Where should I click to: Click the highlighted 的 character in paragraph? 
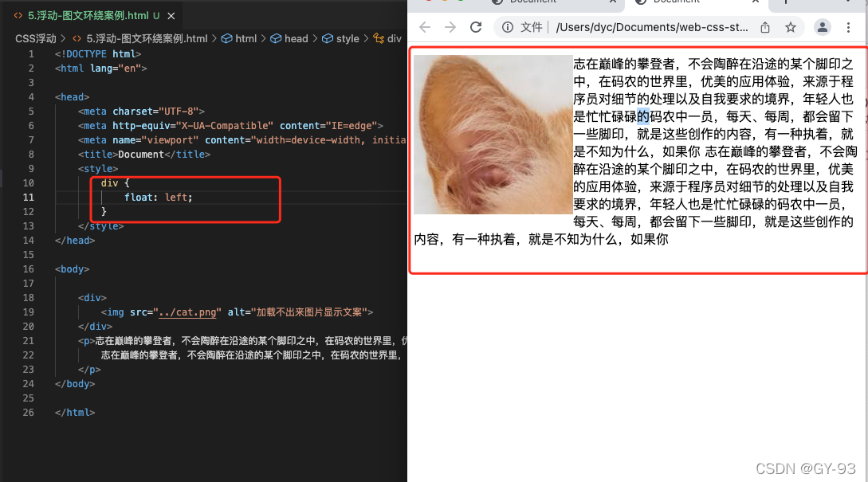tap(643, 117)
